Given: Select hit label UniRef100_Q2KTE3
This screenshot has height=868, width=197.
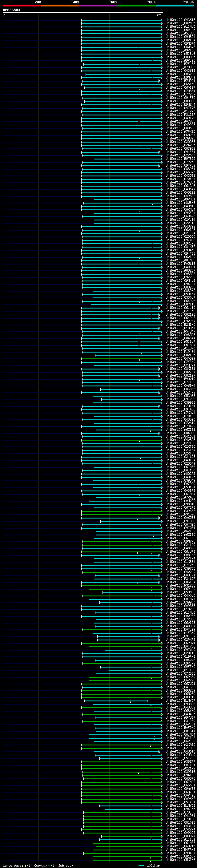Looking at the screenshot, I should 180,454.
